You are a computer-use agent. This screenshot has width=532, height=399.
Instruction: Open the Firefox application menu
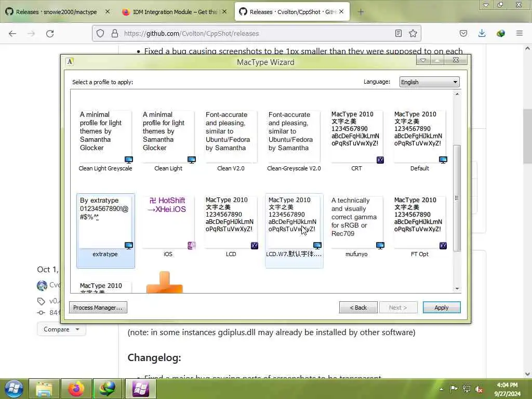(x=520, y=33)
